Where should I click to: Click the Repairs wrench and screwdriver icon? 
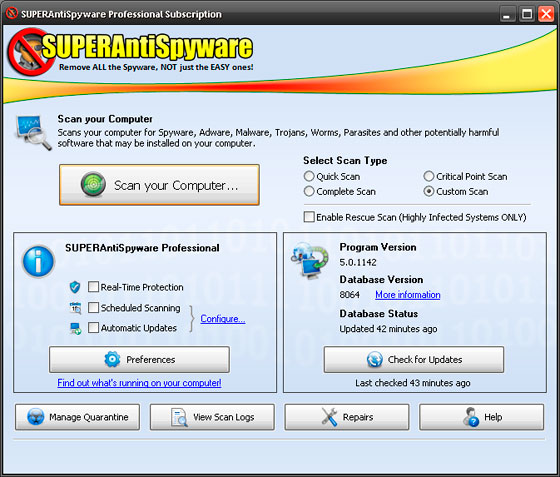(329, 417)
